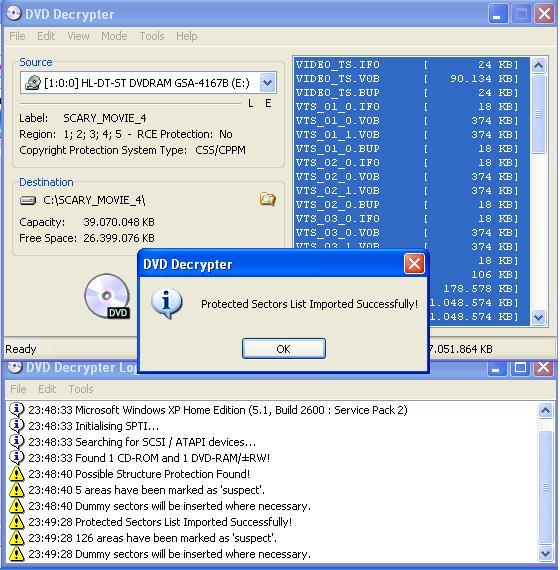Click the SCARY_MOVIE_4 label value

(105, 118)
